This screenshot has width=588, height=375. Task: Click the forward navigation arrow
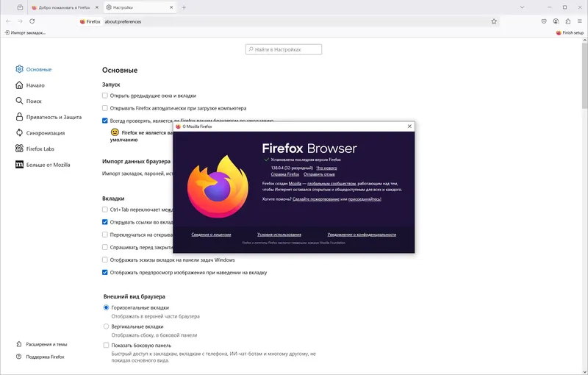(21, 21)
